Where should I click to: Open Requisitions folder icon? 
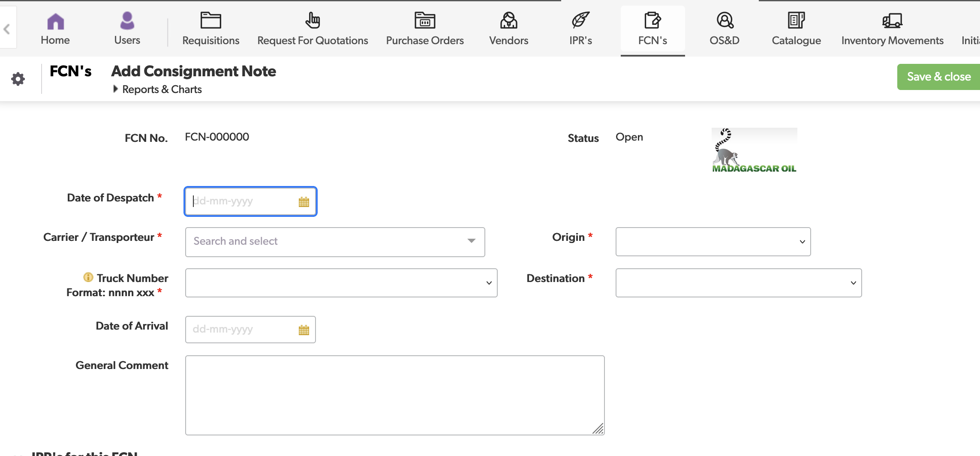pyautogui.click(x=210, y=21)
